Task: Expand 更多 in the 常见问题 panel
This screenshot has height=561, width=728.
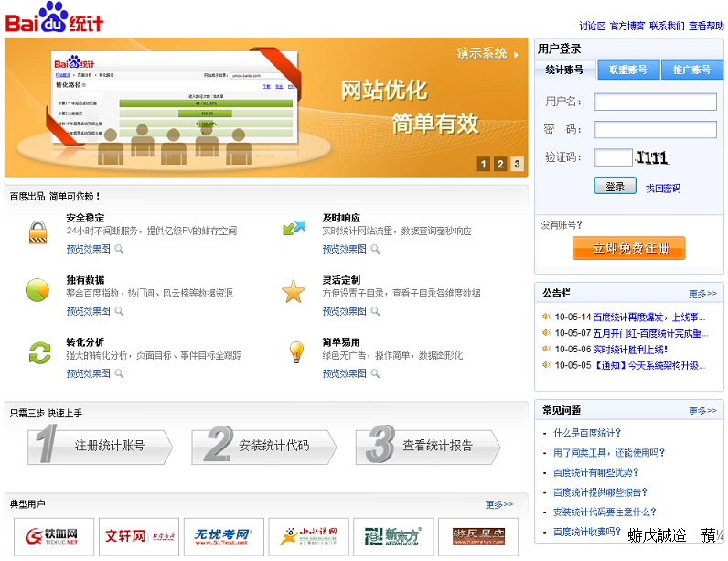Action: point(702,411)
